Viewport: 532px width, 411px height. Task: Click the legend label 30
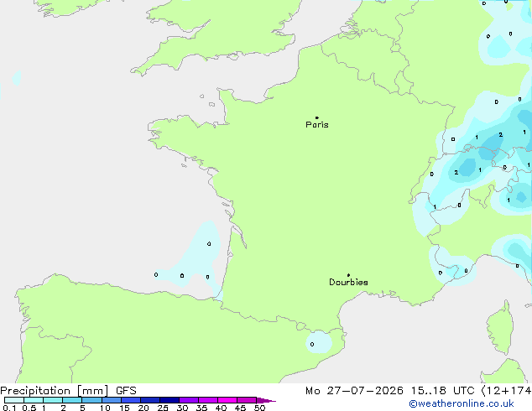click(x=182, y=408)
